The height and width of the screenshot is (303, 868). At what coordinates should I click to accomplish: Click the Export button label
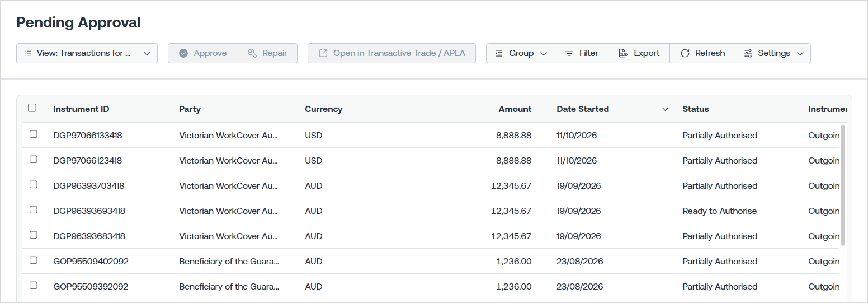pos(647,53)
